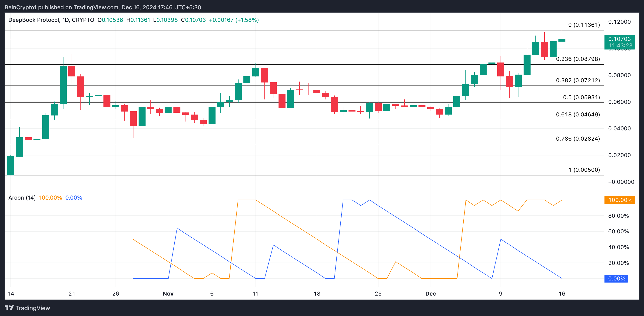Viewport: 644px width, 316px height.
Task: Select the 0.618 (0.04649) Fibonacci level label
Action: pyautogui.click(x=578, y=114)
